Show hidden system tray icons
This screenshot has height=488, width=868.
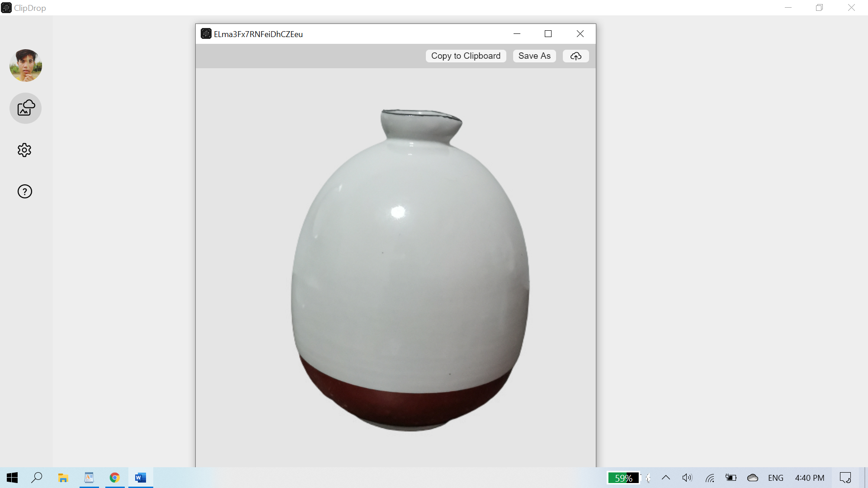666,478
